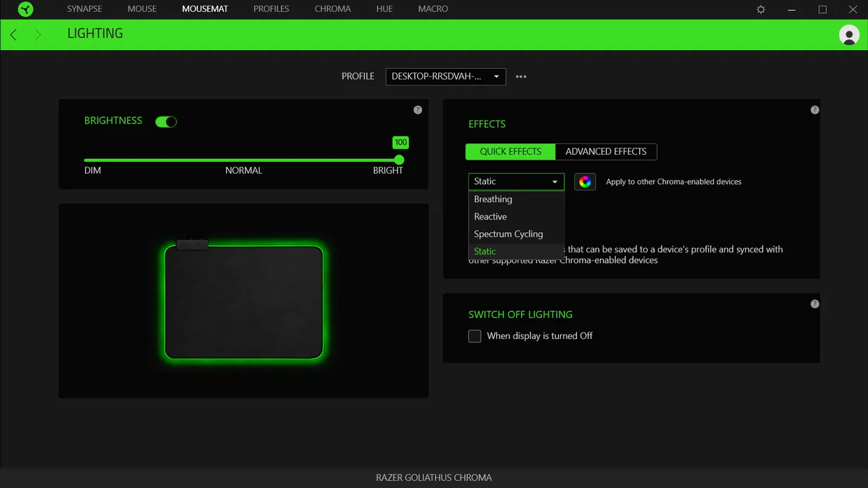Open the user account avatar

[849, 35]
